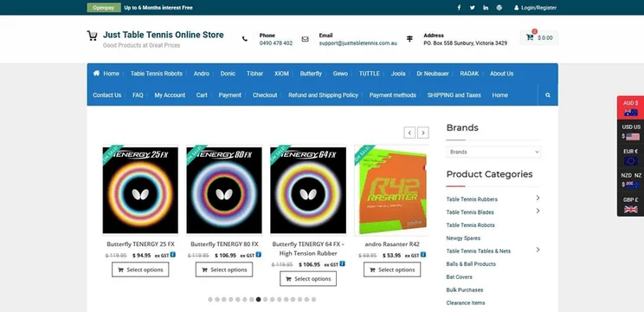644x312 pixels.
Task: Click the phone handset icon
Action: tap(245, 39)
